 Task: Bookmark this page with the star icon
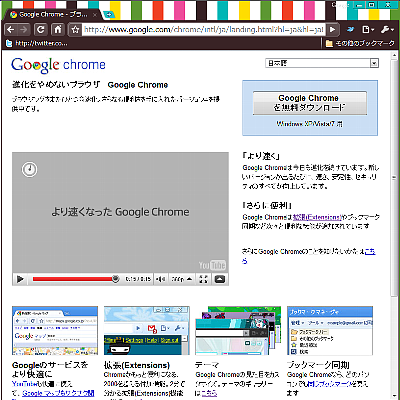pos(75,30)
